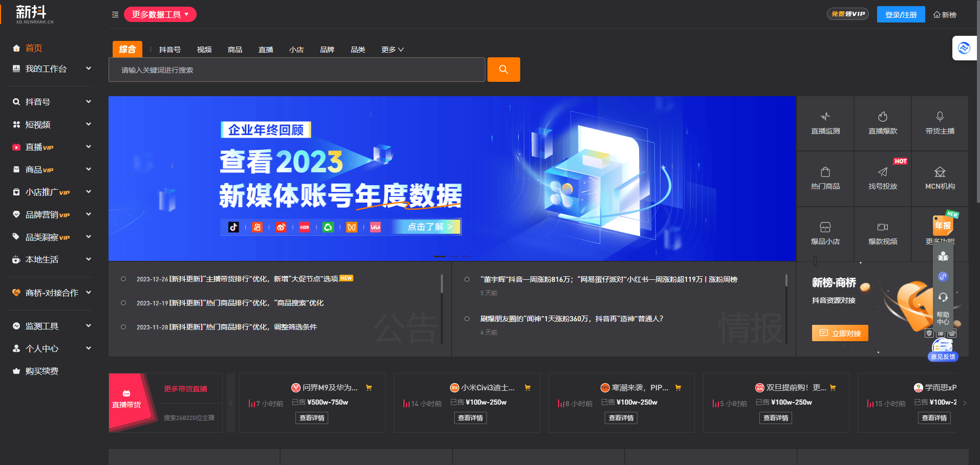Screen dimensions: 980x465
Task: Select the second carousel dot indicator
Action: tap(453, 256)
